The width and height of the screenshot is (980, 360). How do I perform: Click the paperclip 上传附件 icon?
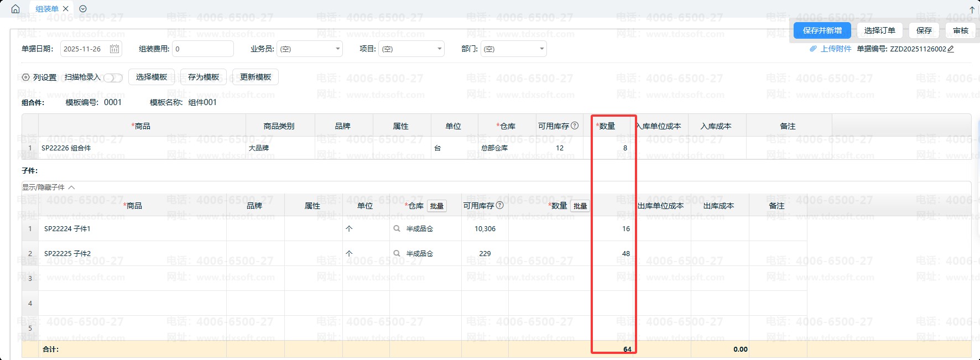click(813, 49)
